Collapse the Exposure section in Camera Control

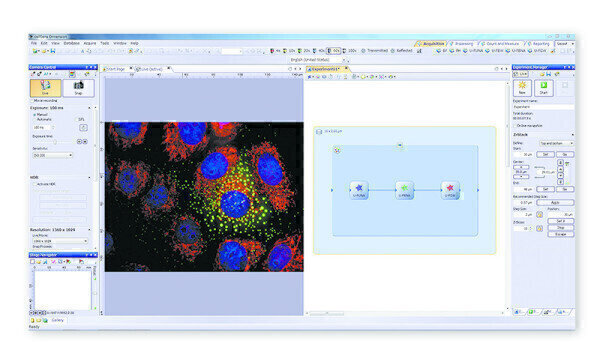[x=90, y=108]
